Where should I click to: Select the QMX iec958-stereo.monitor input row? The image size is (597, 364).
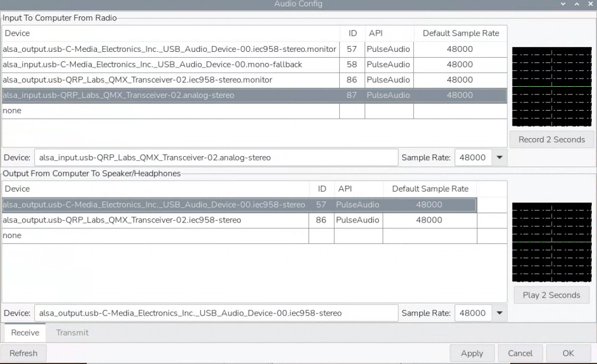(x=138, y=80)
